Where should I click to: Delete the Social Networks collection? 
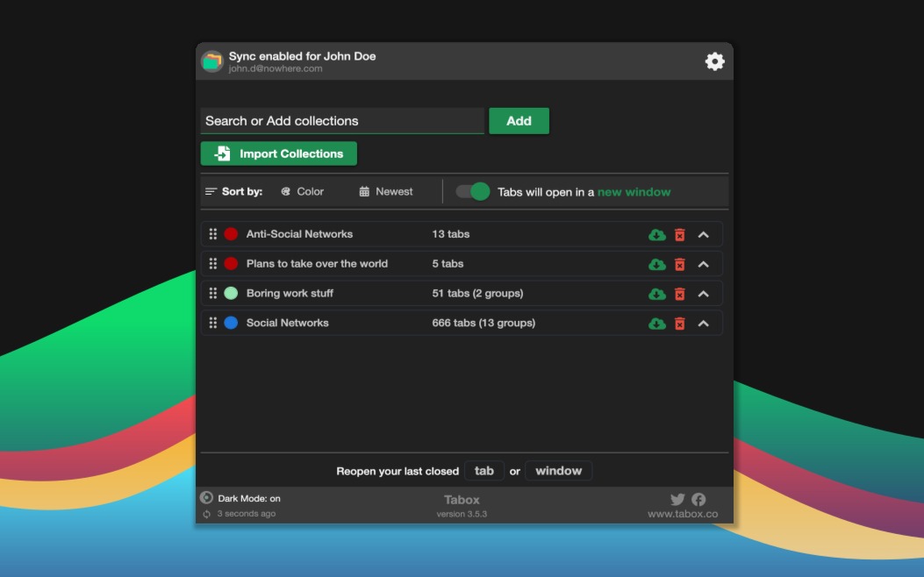[679, 324]
